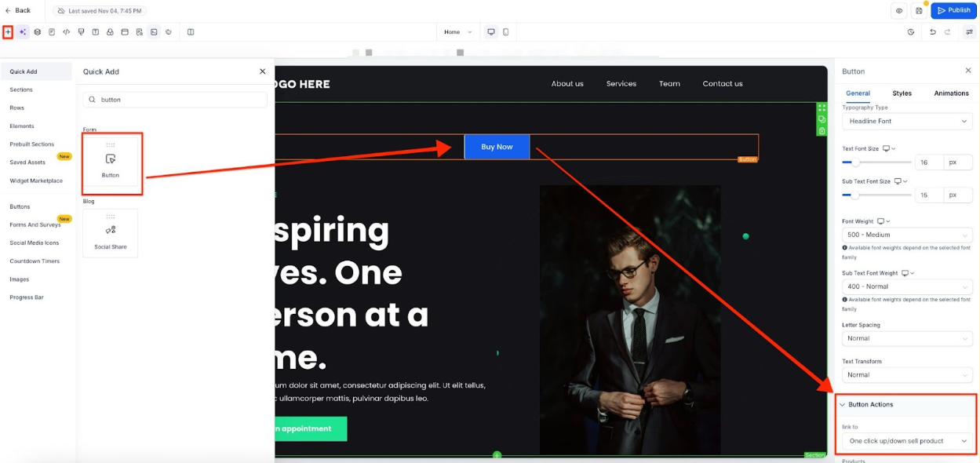Delete the section with green trash icon
Image resolution: width=980 pixels, height=463 pixels.
tap(822, 131)
